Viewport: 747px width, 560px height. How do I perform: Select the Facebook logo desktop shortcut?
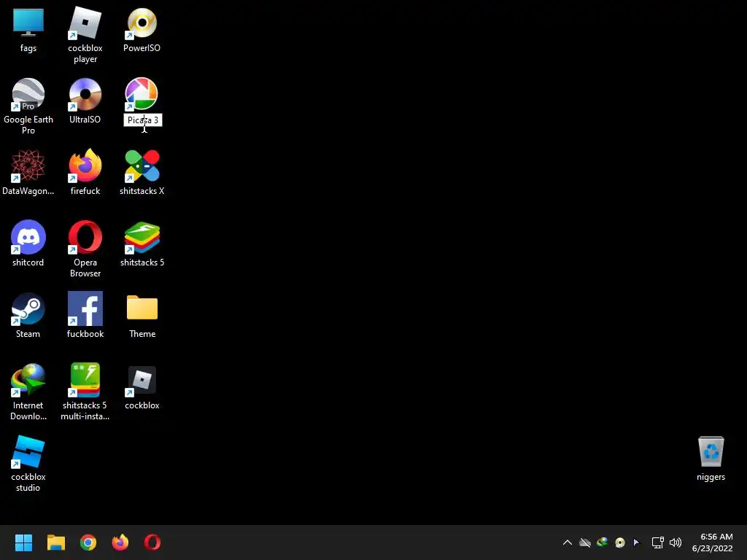tap(85, 308)
